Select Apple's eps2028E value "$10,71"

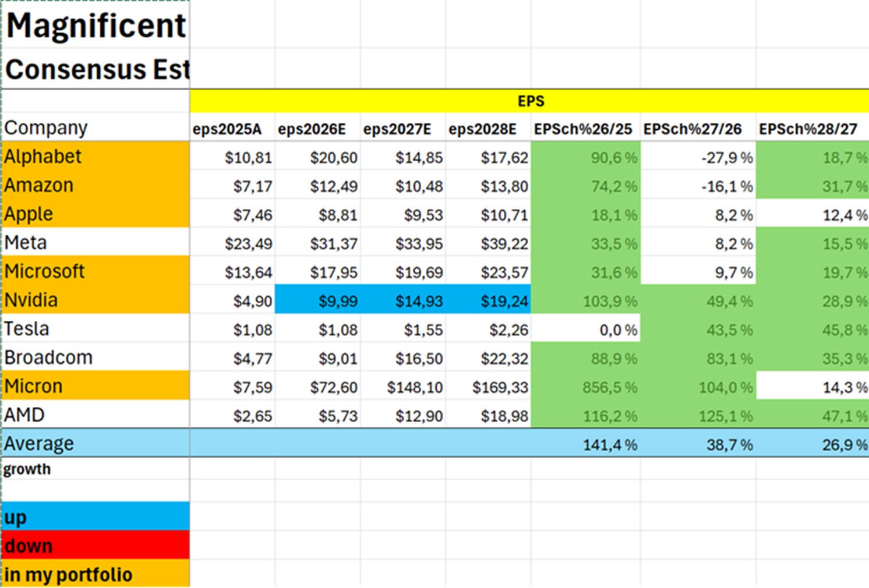click(488, 214)
